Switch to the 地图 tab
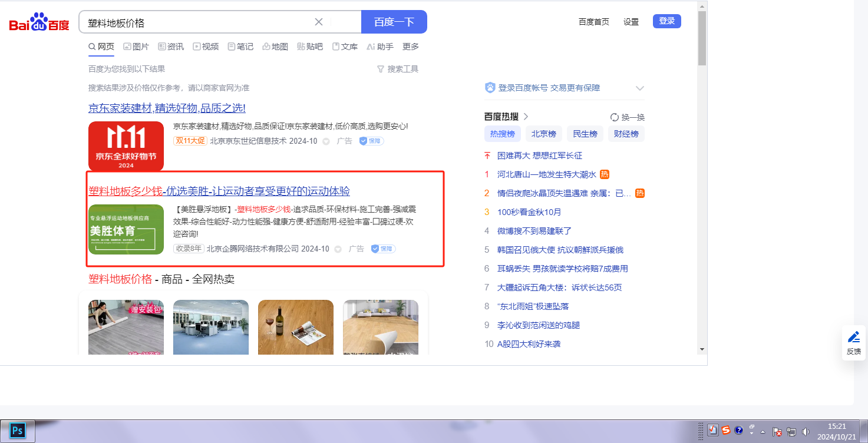Screen dimensions: 868x443 tap(275, 47)
